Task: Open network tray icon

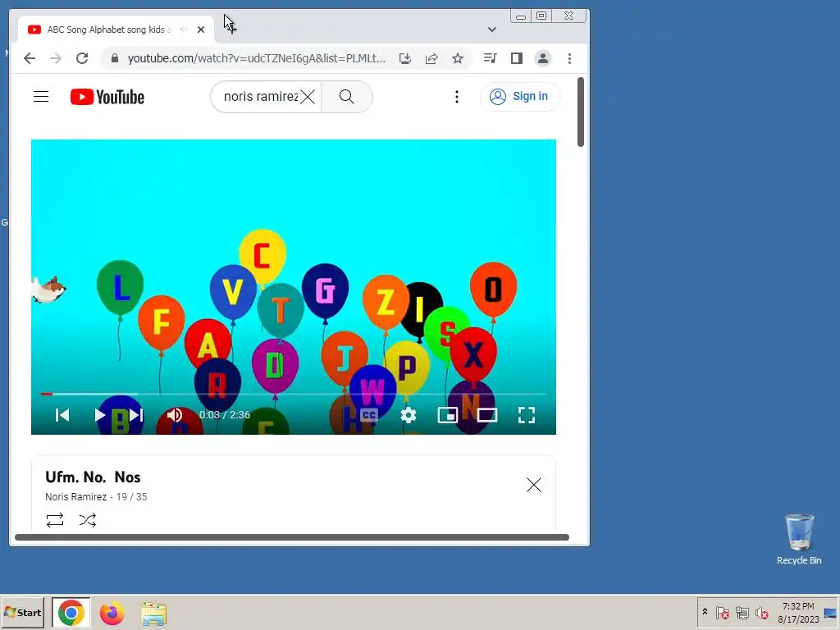Action: 742,612
